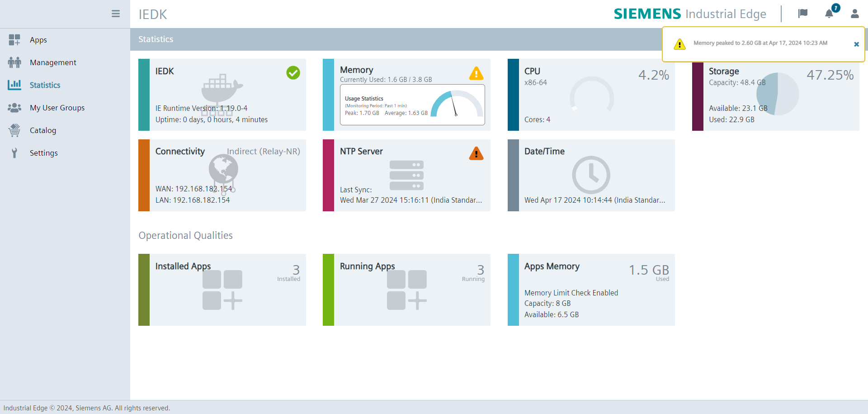Screen dimensions: 868x414
Task: Click the flag icon in the header
Action: [803, 14]
